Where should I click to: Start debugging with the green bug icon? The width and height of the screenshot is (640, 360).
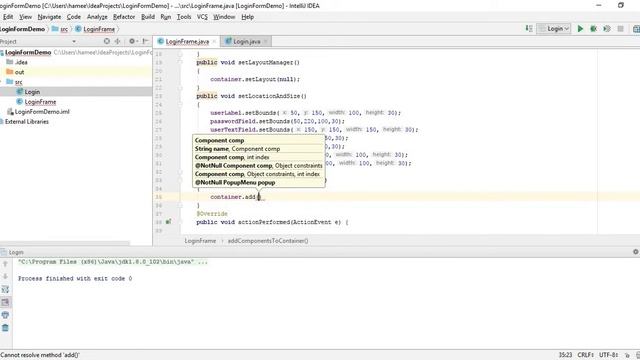pyautogui.click(x=593, y=29)
